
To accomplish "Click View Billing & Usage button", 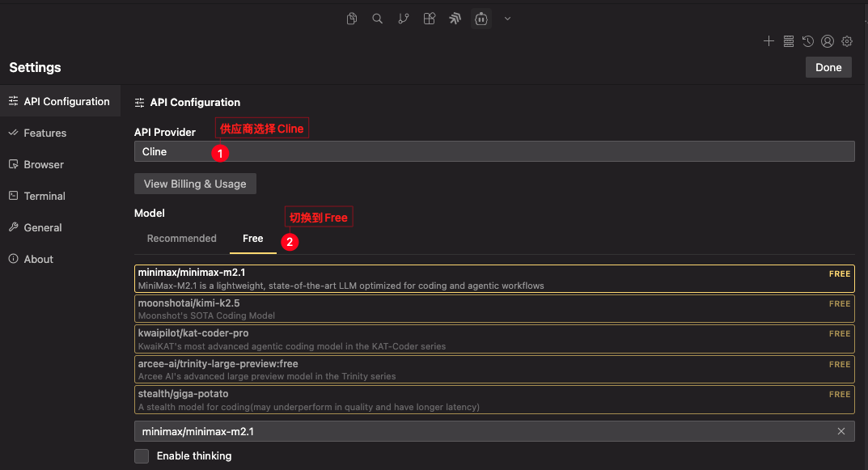I will [x=195, y=184].
